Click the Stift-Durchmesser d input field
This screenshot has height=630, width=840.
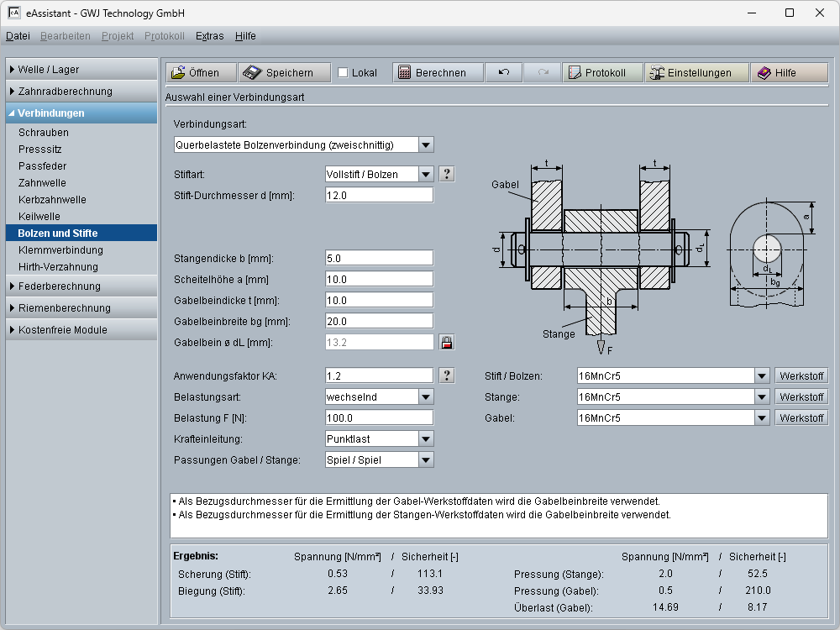[x=379, y=195]
